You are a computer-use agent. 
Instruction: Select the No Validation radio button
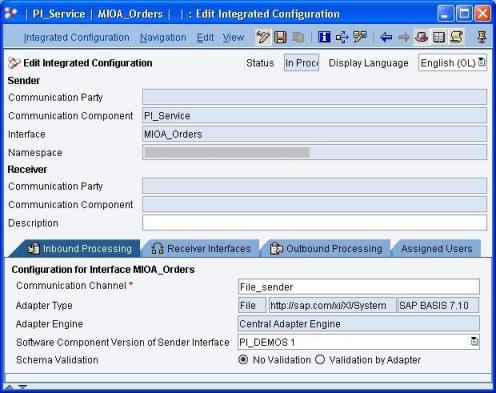click(x=243, y=360)
